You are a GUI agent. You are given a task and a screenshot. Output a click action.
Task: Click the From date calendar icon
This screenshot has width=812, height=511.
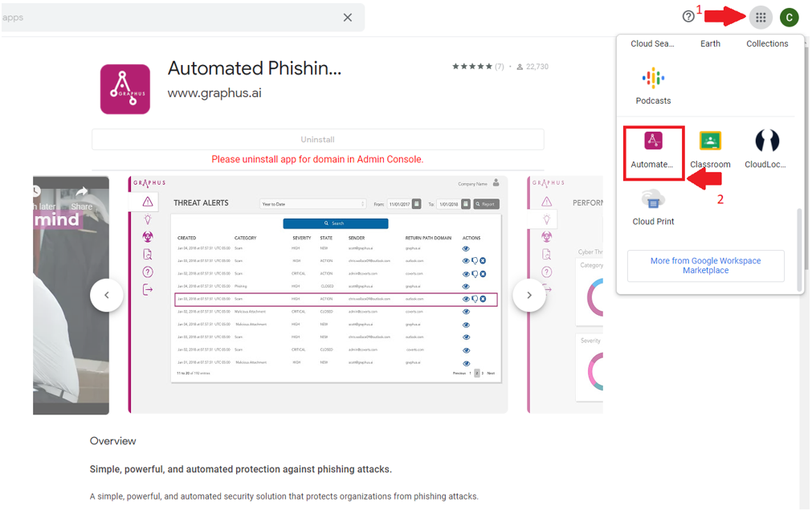pos(416,204)
